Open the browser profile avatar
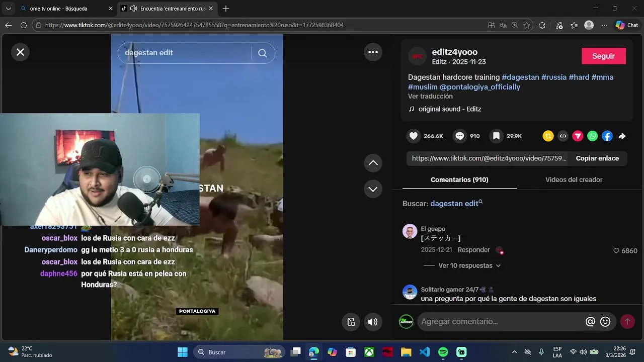Image resolution: width=644 pixels, height=362 pixels. coord(589,25)
